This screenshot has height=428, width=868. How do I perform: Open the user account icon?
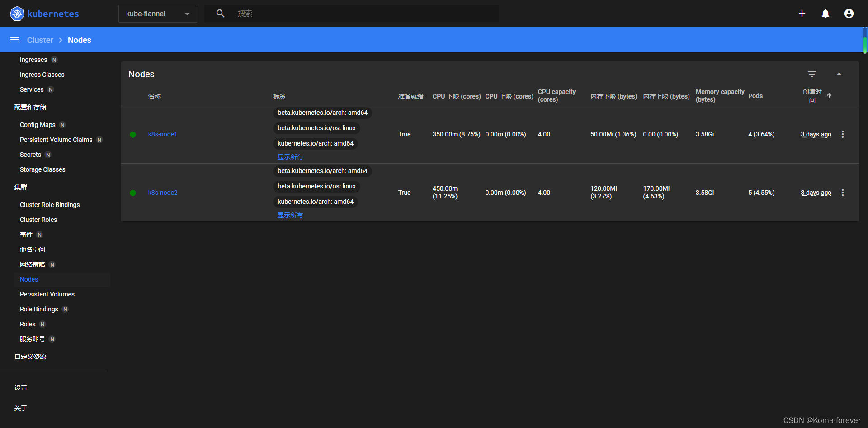click(x=849, y=14)
